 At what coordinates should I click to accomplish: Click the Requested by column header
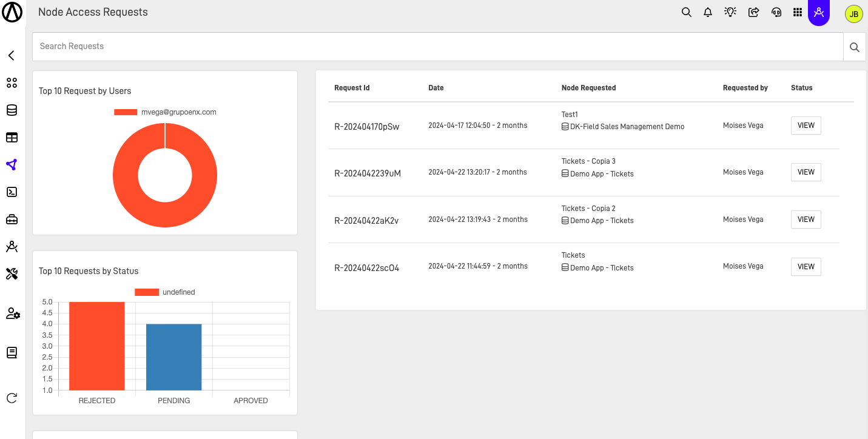click(745, 88)
